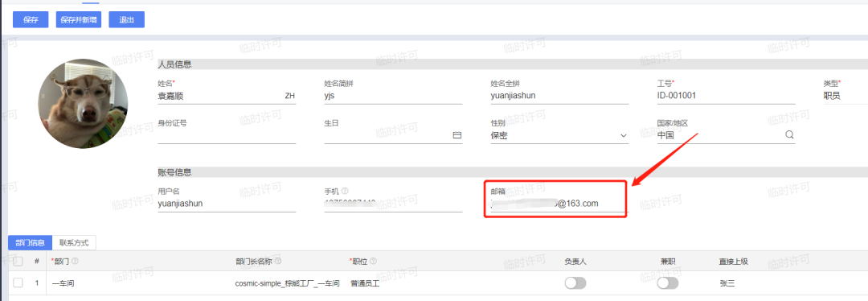868x301 pixels.
Task: Click the 张三 direct supervisor cell
Action: point(727,283)
